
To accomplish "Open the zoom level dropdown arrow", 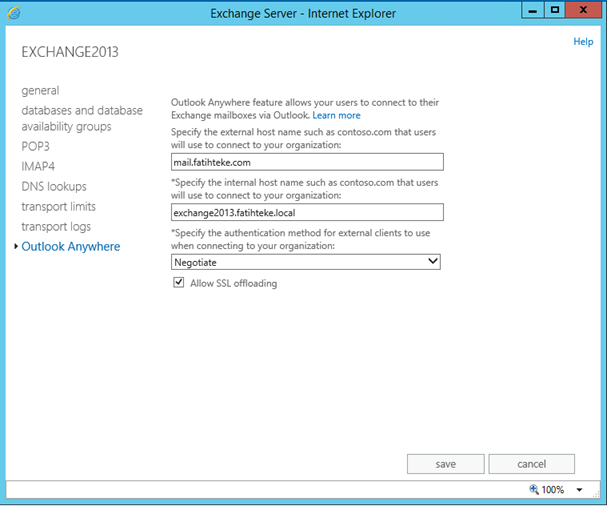I will point(579,490).
